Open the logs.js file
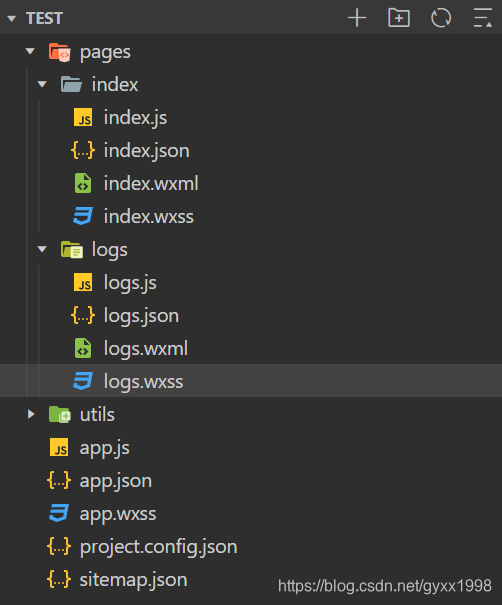 [x=251, y=282]
